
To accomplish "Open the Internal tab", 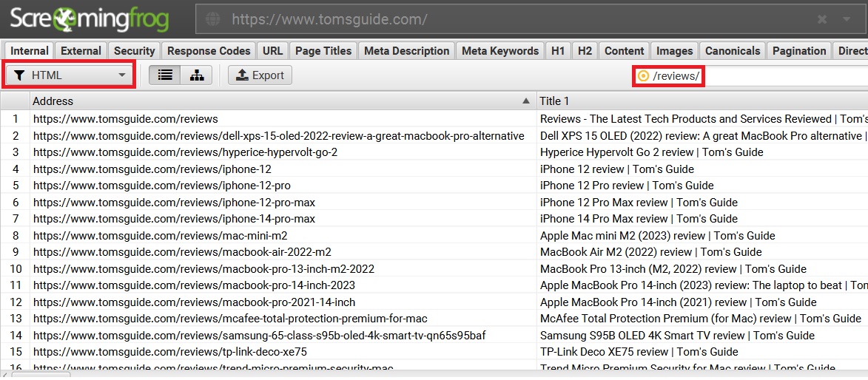I will pyautogui.click(x=30, y=51).
